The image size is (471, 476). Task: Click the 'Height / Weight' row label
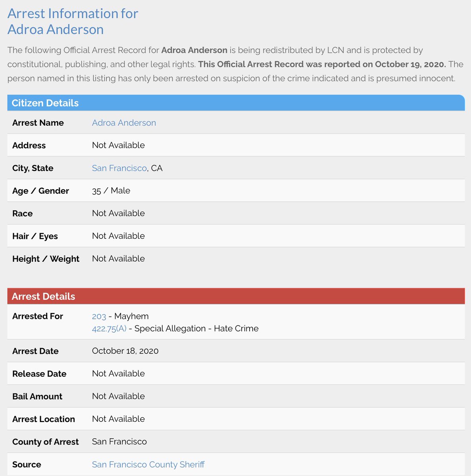click(x=46, y=259)
